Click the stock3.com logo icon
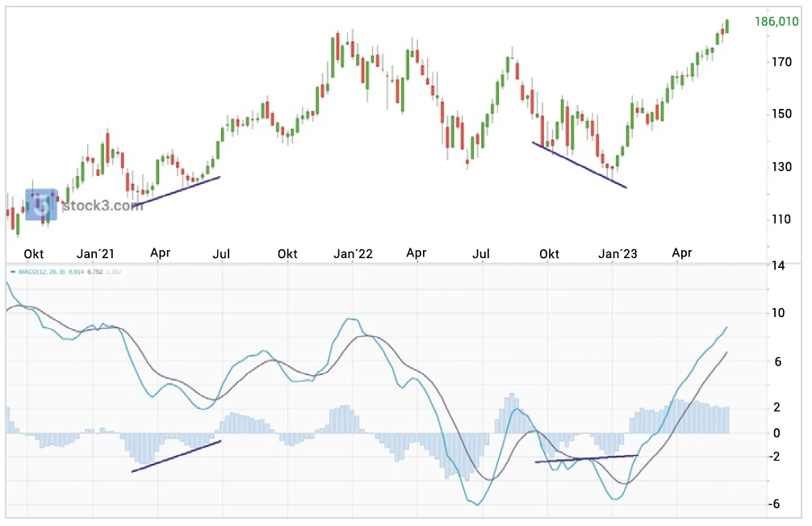 (x=41, y=205)
